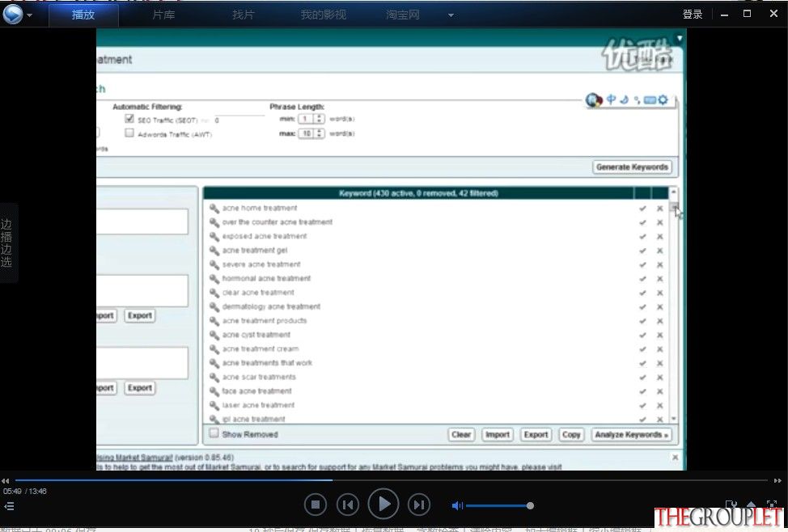The image size is (788, 532).
Task: Open the dropdown arrow after 淘宝网 tab
Action: tap(451, 15)
